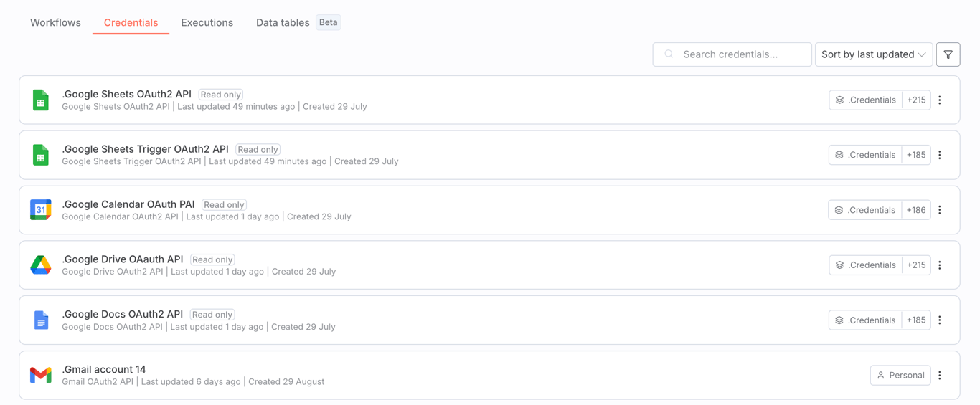Click the Google Sheets Trigger credential icon
Screen dimensions: 980x405
(x=41, y=155)
